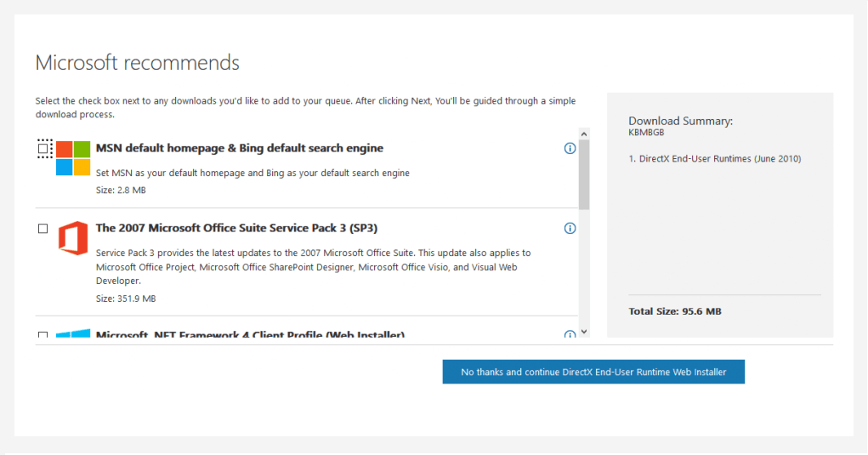Click the MSN four-color logo icon
This screenshot has width=868, height=455.
click(73, 158)
